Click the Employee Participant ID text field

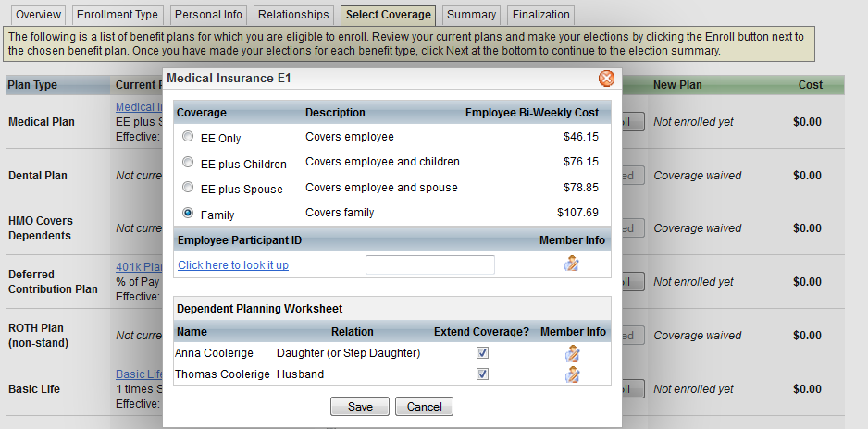(x=429, y=265)
